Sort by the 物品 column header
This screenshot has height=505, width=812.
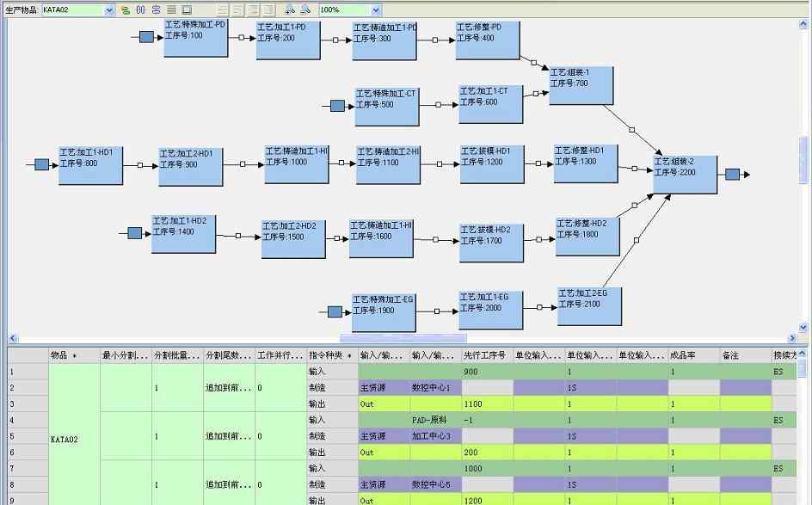74,355
